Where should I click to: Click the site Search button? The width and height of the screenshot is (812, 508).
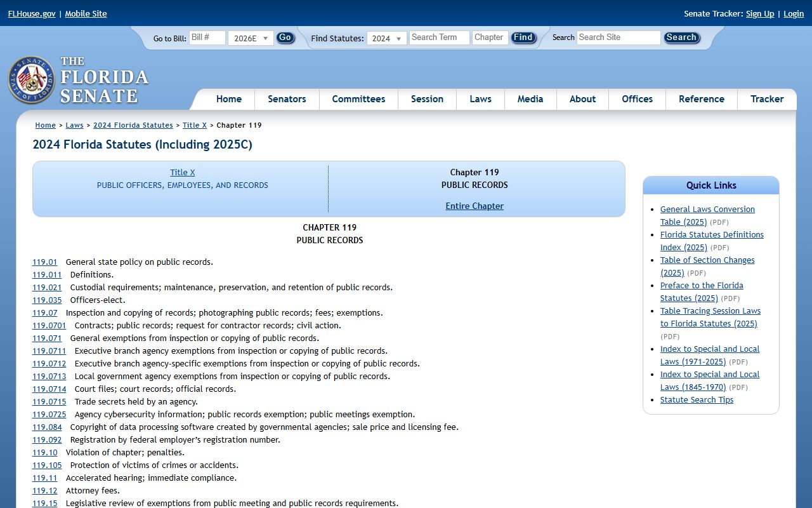click(681, 37)
